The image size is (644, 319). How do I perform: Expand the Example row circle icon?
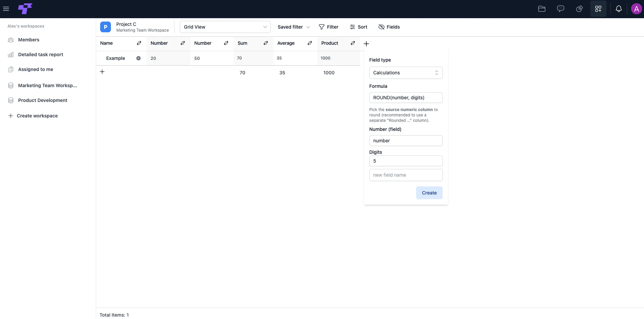click(138, 58)
